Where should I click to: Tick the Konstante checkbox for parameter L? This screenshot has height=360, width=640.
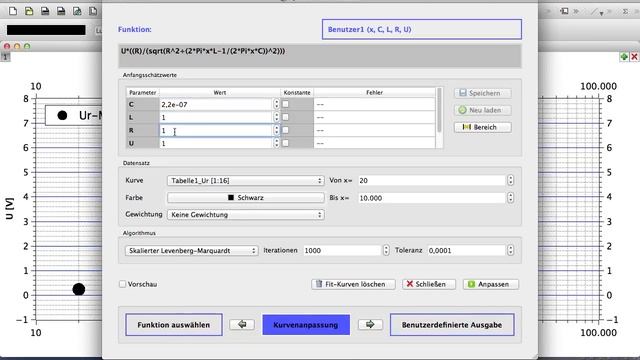click(285, 117)
